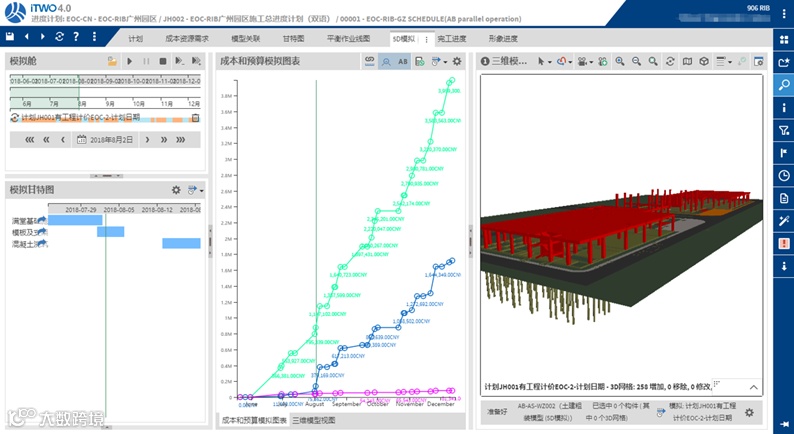
Task: Open the 形象进度 tab
Action: [503, 38]
